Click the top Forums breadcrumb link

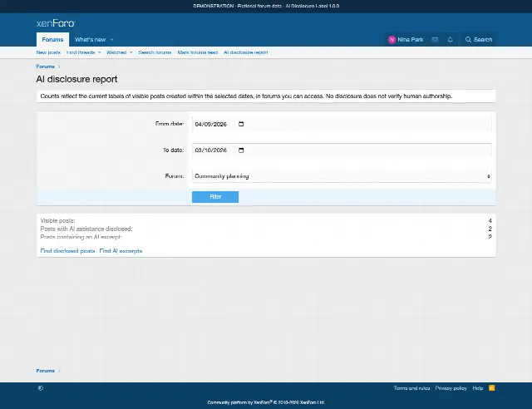46,67
